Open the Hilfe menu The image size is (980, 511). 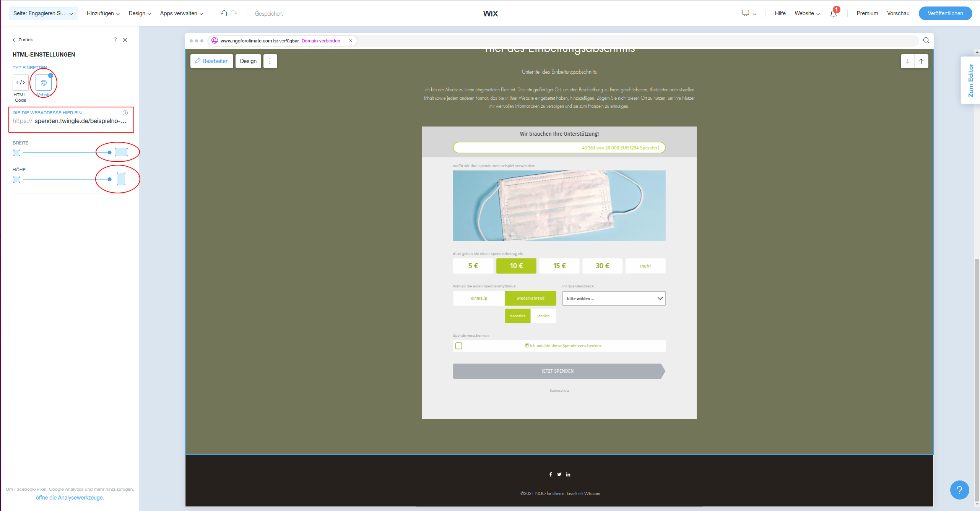pos(780,13)
